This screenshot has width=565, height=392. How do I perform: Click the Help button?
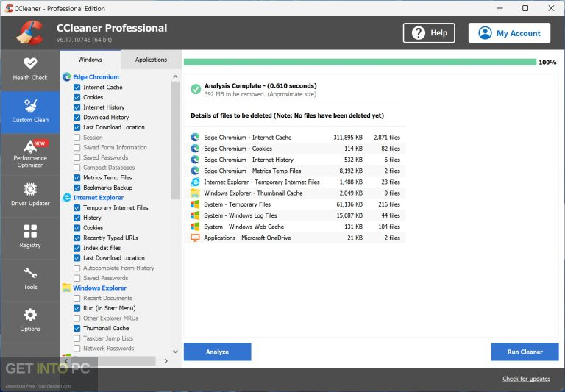[429, 33]
